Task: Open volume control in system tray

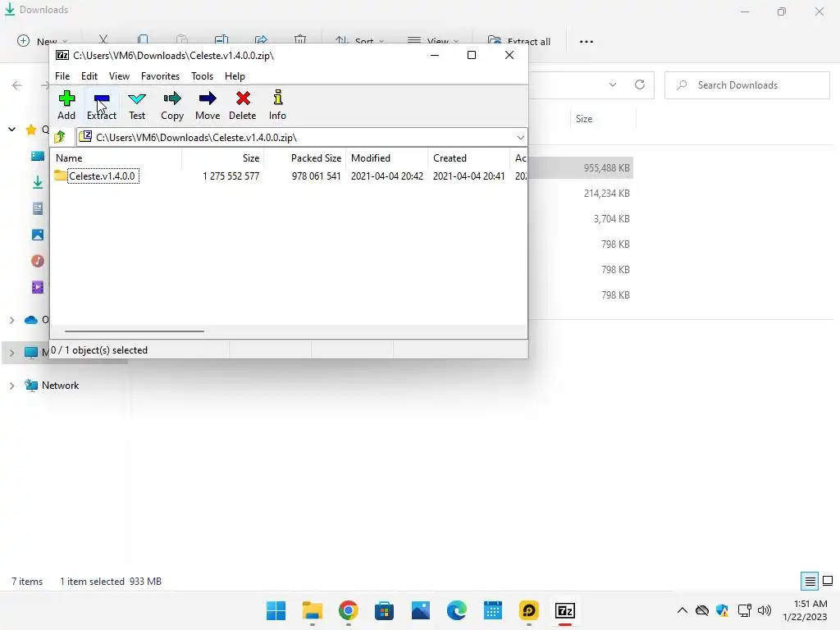Action: tap(765, 610)
